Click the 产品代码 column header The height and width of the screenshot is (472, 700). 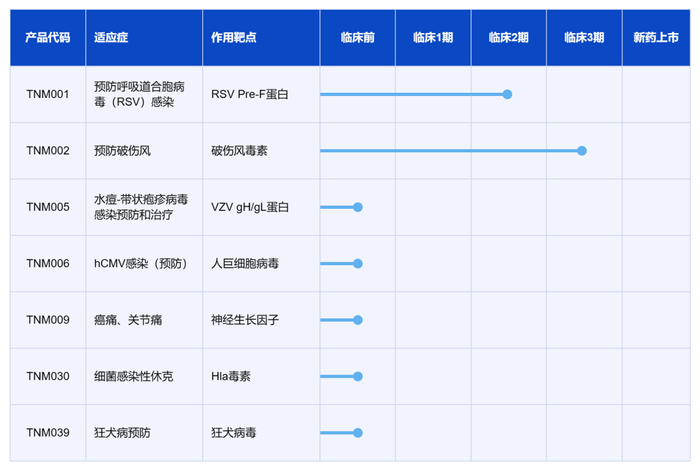pyautogui.click(x=48, y=38)
